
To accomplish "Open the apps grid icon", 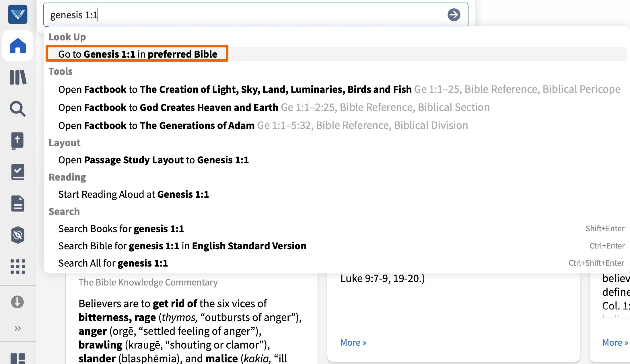I will (x=18, y=267).
